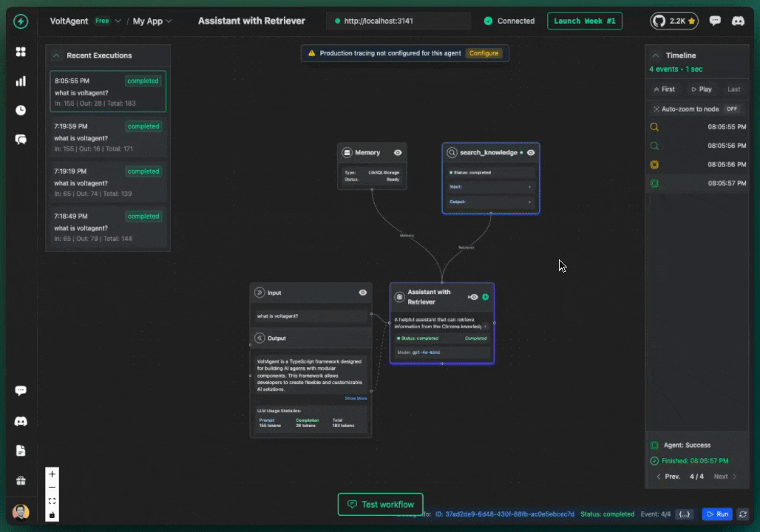
Task: Open the conversations chat sidebar icon
Action: click(21, 140)
